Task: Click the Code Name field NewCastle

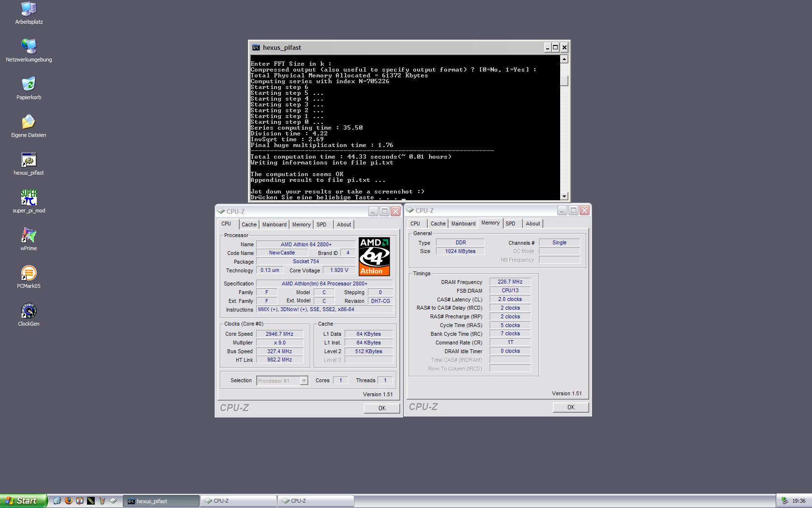Action: tap(282, 253)
